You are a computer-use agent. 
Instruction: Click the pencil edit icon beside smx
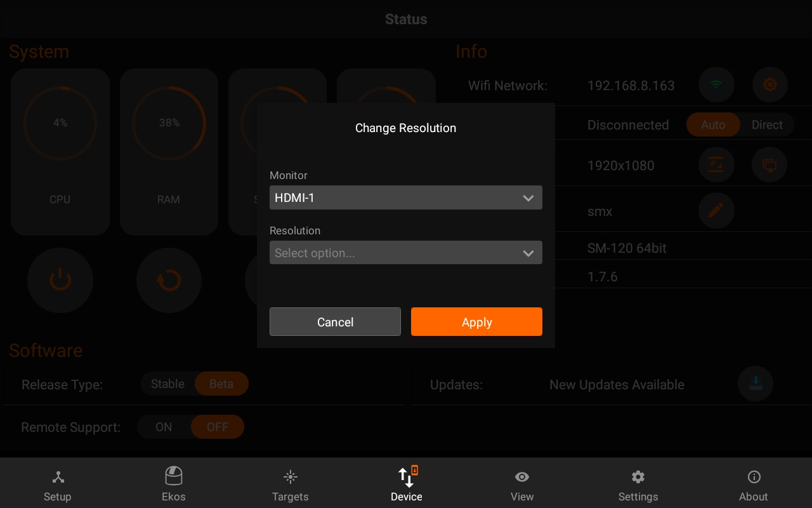(716, 211)
